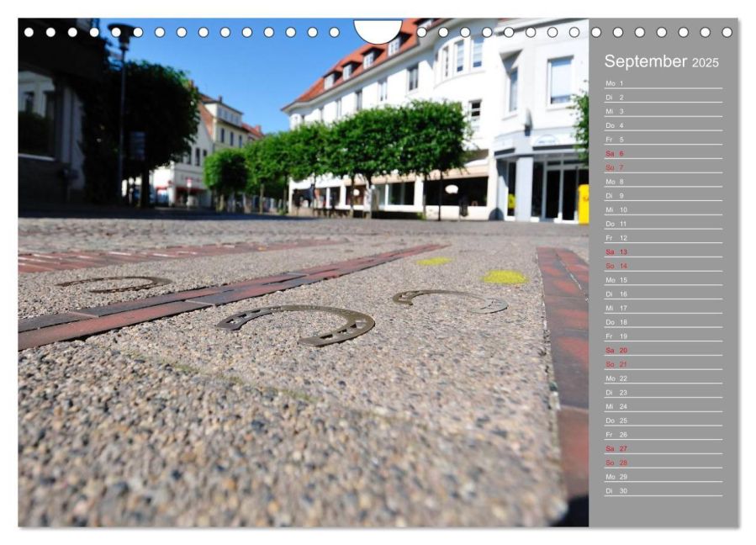Select Monday 1 in the calendar list

point(616,83)
